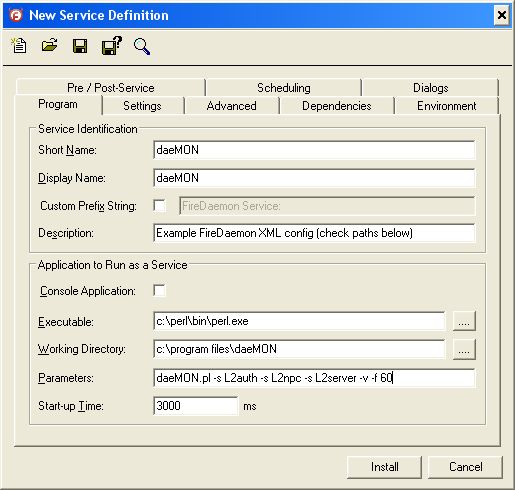Click the Install button
Screen dimensions: 515x490
(x=384, y=467)
